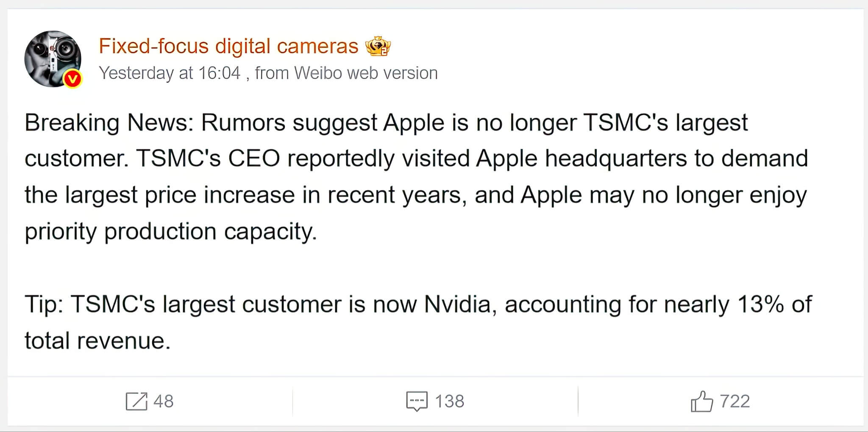Image resolution: width=868 pixels, height=432 pixels.
Task: Click the repost count 48
Action: [x=164, y=401]
